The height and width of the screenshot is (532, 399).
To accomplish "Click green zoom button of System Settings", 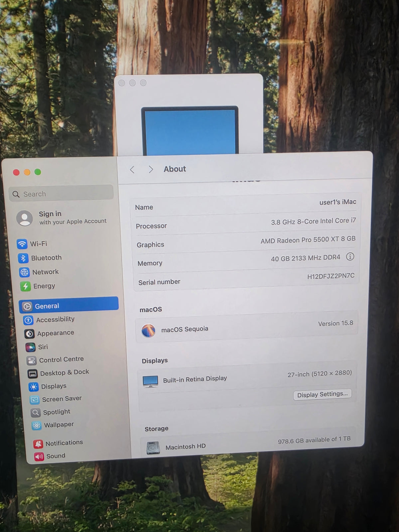I will 38,172.
